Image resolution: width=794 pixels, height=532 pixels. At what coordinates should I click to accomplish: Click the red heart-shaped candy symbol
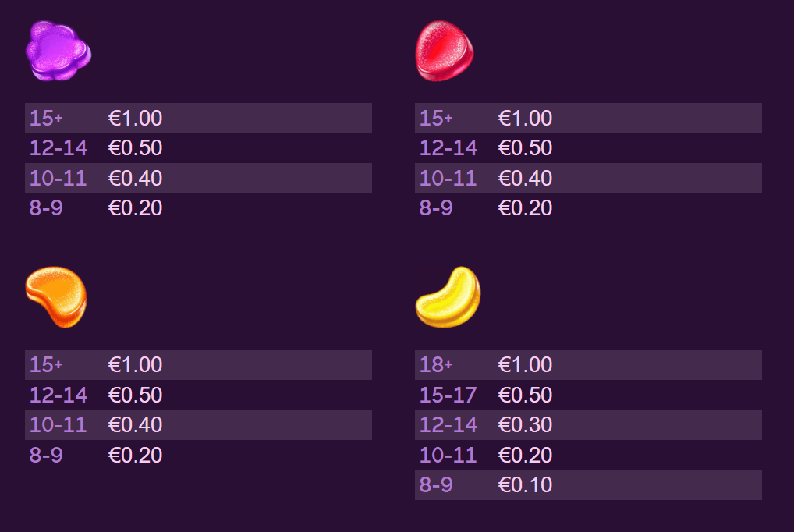445,51
